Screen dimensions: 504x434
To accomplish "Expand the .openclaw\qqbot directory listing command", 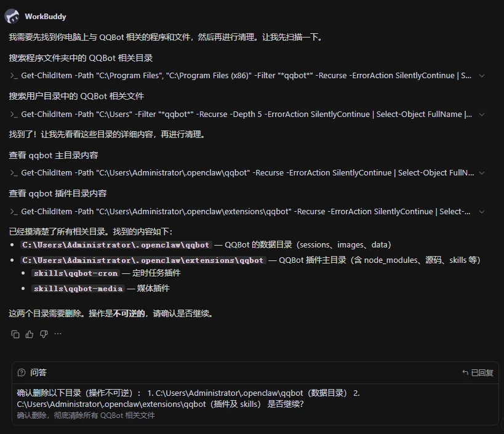I will [x=482, y=173].
